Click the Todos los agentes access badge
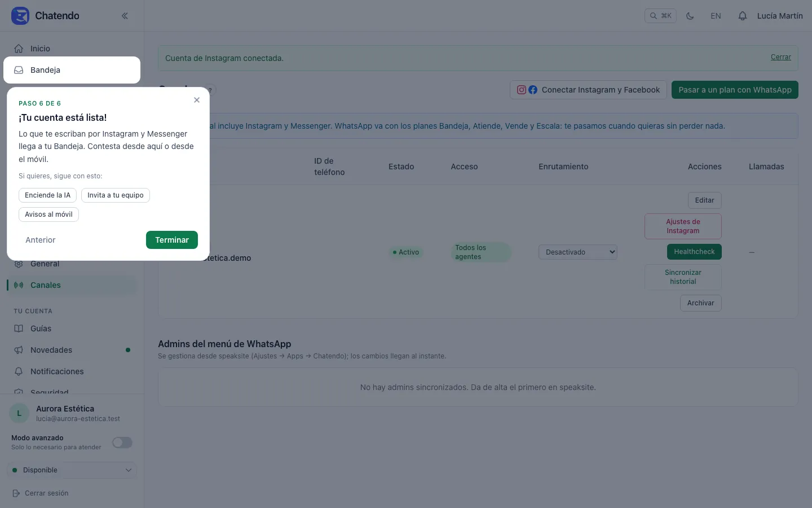The width and height of the screenshot is (812, 508). (x=481, y=252)
